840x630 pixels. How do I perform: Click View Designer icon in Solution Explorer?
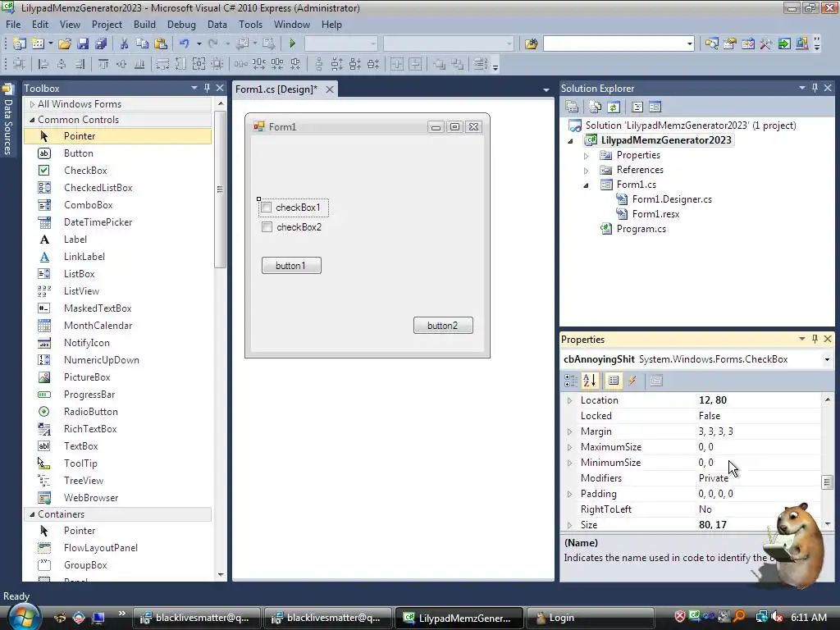click(655, 107)
